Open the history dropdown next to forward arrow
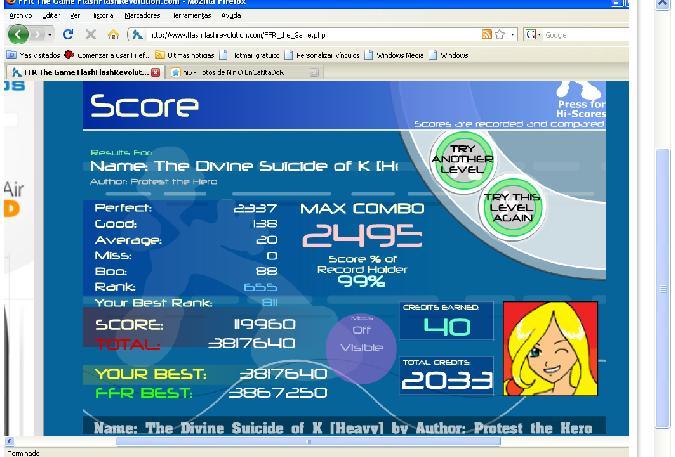 point(49,34)
